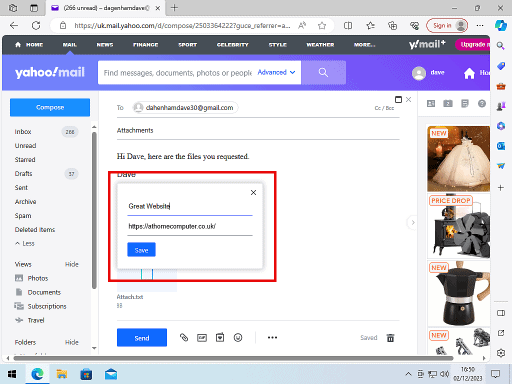This screenshot has height=384, width=512.
Task: Close the link editor popup
Action: 253,192
